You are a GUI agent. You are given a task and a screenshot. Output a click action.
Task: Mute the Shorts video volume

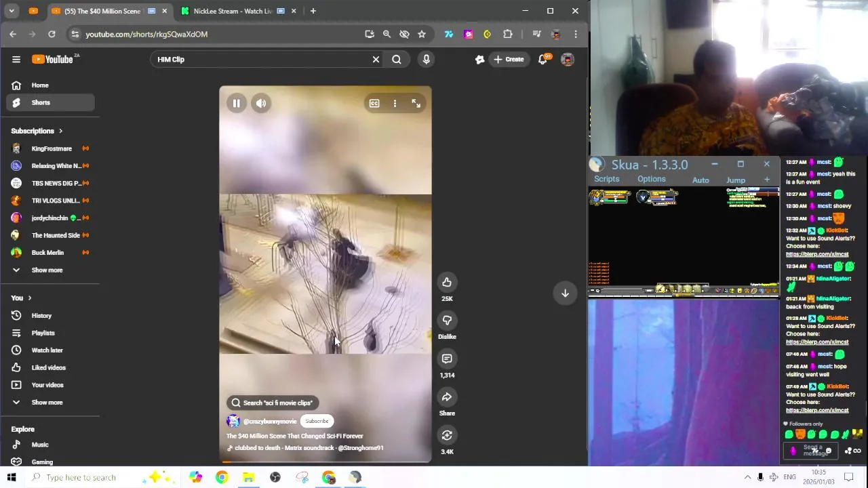pyautogui.click(x=261, y=104)
